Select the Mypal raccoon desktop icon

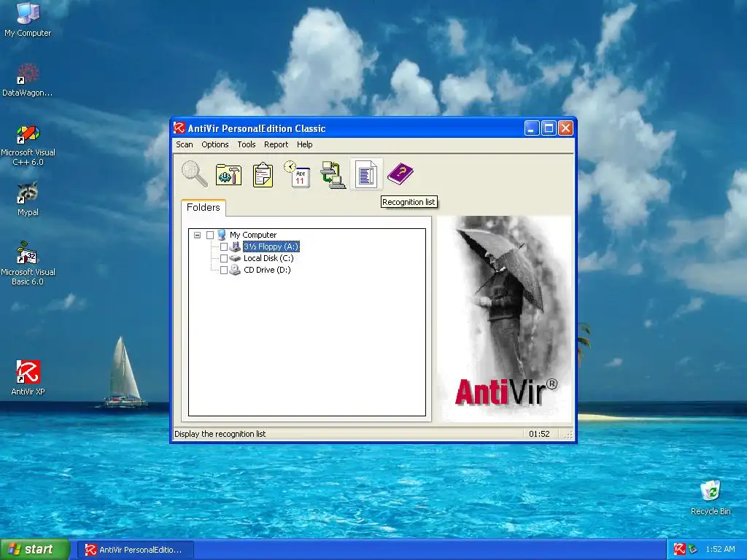click(x=28, y=199)
